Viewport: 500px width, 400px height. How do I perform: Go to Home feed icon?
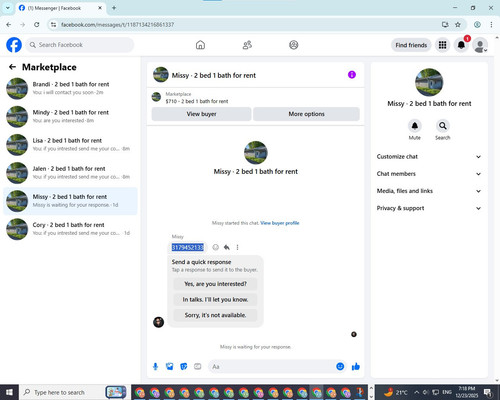(200, 45)
